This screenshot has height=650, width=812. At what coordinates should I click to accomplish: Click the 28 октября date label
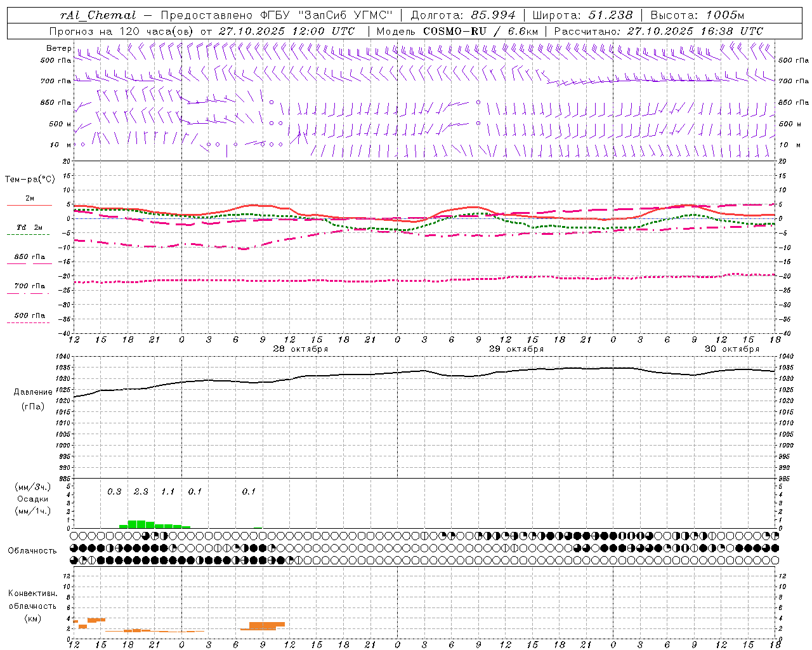click(301, 349)
